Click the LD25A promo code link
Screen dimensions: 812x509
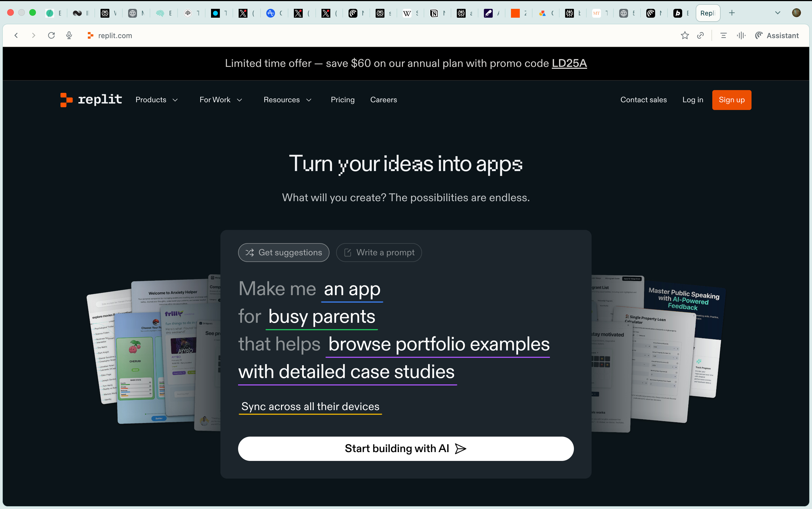coord(569,63)
